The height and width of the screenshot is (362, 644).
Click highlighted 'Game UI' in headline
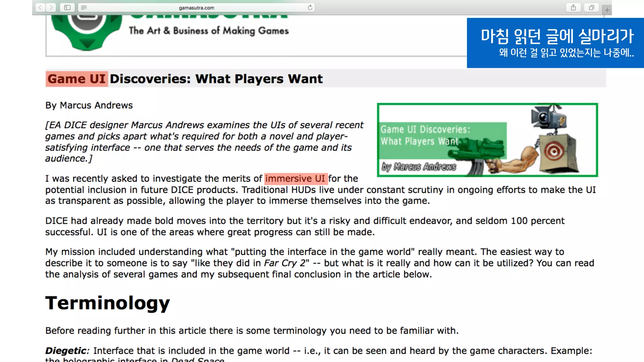[76, 79]
